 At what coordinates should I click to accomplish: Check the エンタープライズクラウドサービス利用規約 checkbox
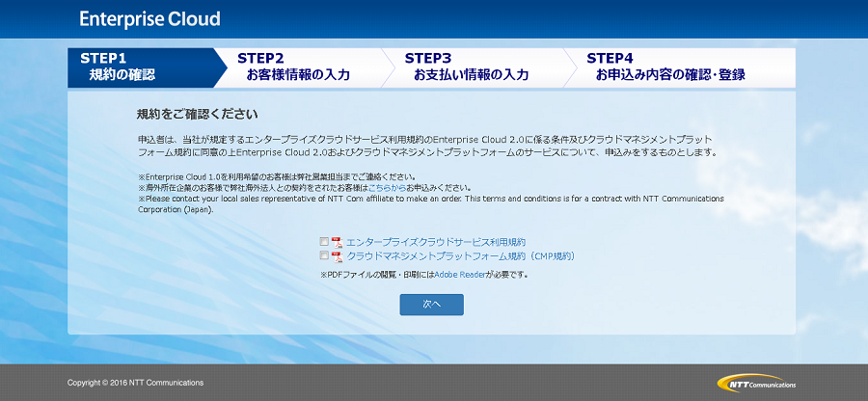coord(324,242)
